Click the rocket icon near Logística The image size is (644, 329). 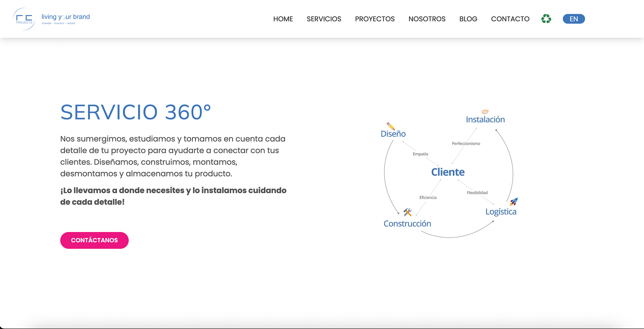(x=514, y=201)
